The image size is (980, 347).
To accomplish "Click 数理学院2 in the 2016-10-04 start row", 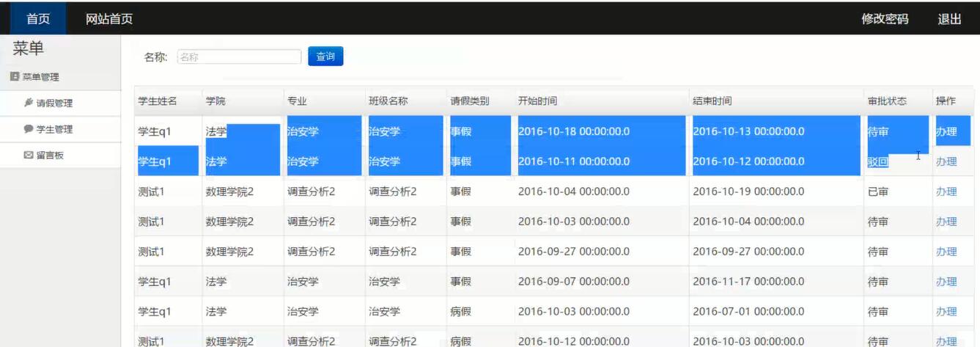I will tap(229, 191).
